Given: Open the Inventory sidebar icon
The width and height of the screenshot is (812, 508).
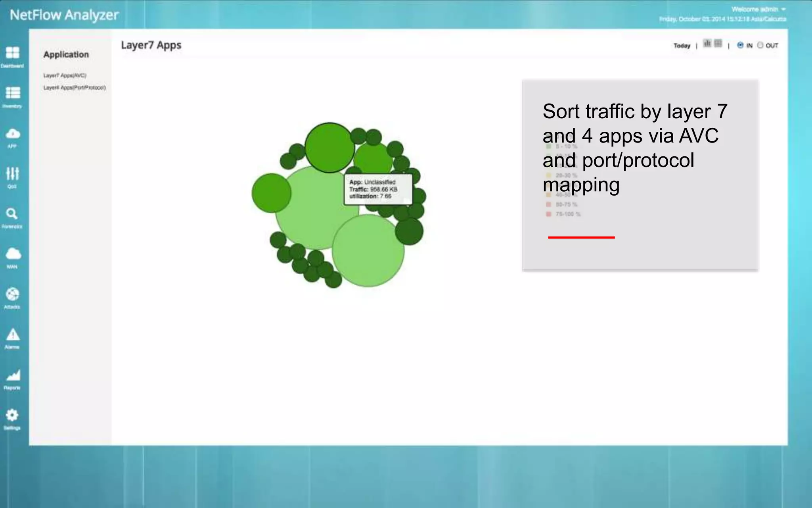Looking at the screenshot, I should (13, 93).
